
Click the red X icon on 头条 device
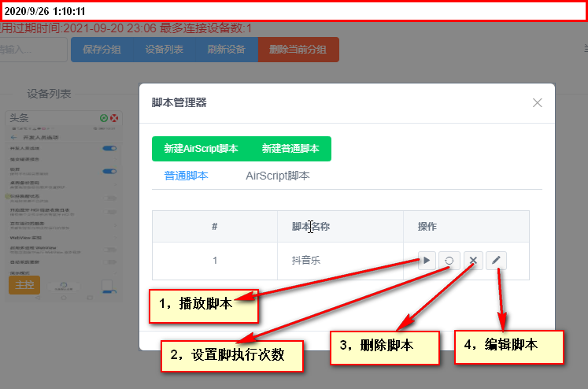114,118
